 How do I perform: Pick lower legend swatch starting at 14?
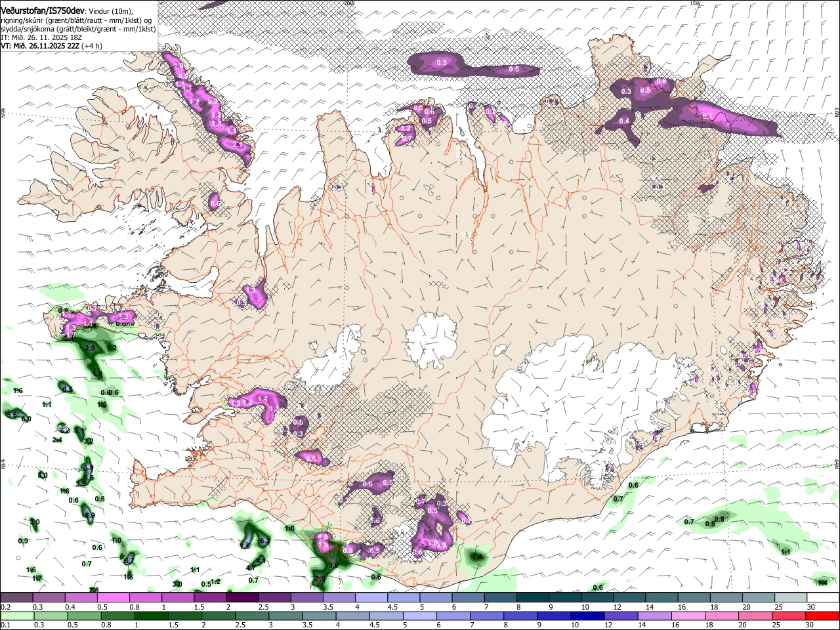coord(655,616)
